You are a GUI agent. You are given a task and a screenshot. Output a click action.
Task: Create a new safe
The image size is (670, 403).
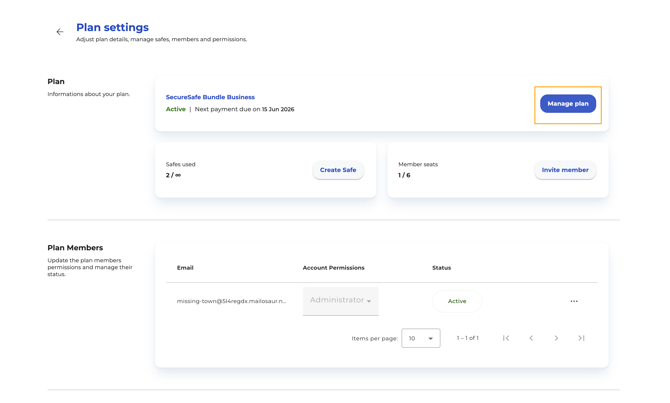tap(338, 170)
